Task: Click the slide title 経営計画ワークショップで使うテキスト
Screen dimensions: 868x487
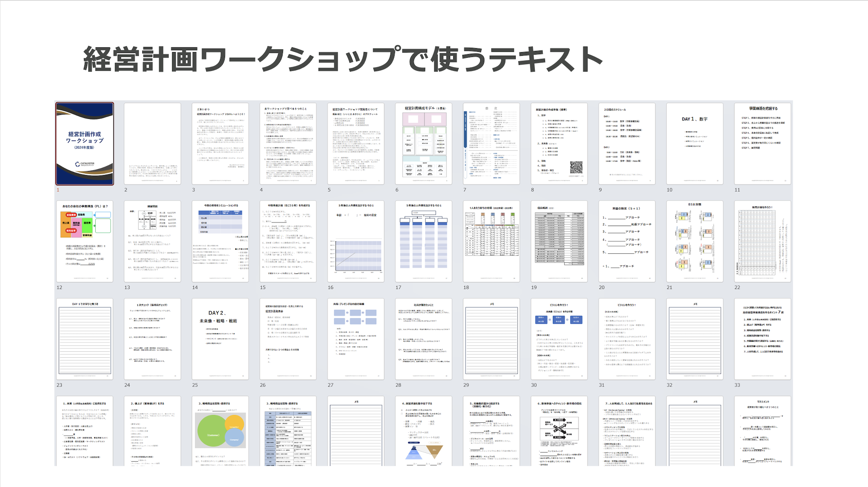Action: tap(342, 59)
